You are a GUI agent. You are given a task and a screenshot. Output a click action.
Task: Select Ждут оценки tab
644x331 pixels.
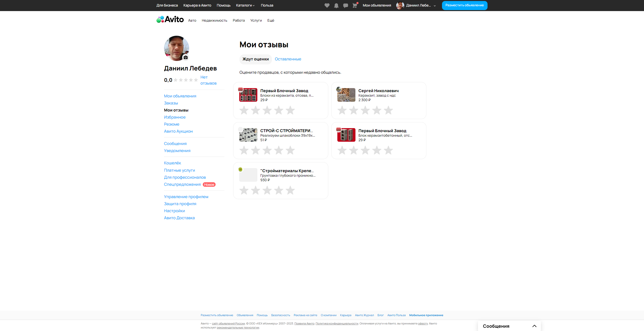[x=255, y=59]
